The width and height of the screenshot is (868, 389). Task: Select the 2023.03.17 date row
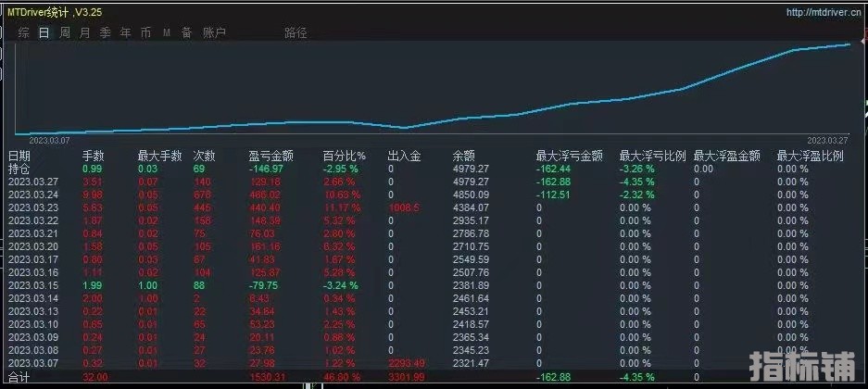33,259
